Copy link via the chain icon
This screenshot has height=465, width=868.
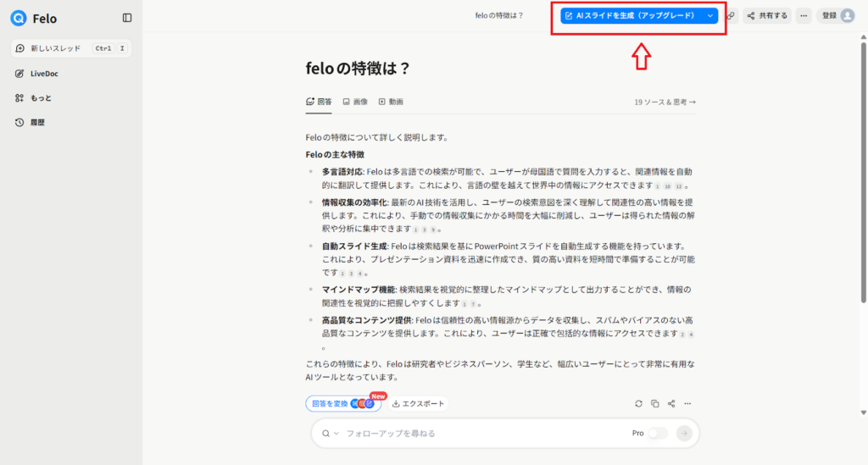coord(731,15)
